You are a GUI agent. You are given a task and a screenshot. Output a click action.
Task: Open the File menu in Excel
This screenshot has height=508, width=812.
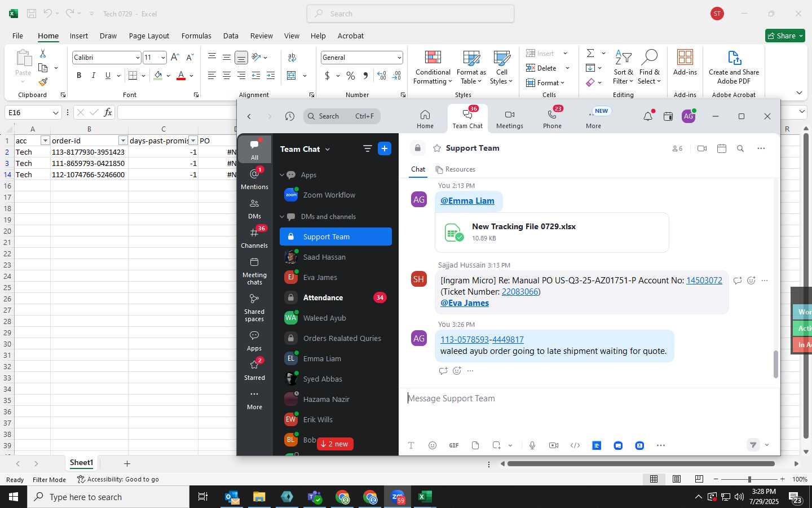click(x=17, y=36)
